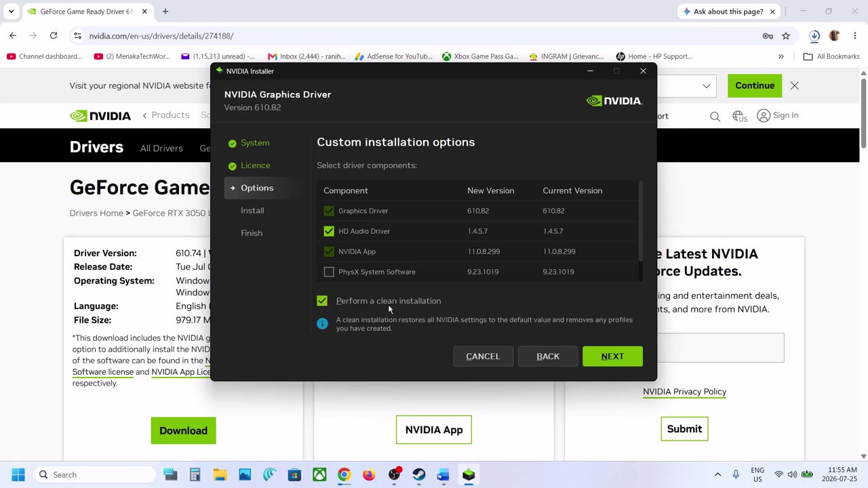Open Google Chrome from taskbar
The height and width of the screenshot is (488, 868).
(x=344, y=475)
